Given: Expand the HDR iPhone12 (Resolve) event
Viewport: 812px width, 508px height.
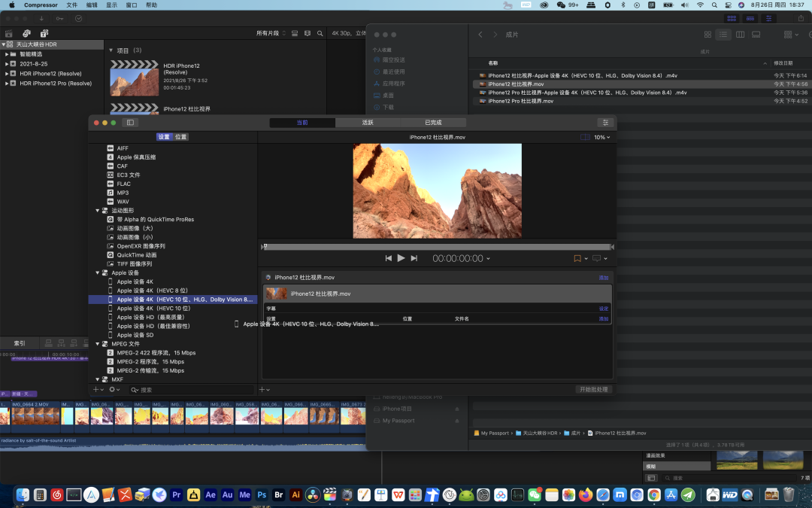Looking at the screenshot, I should (7, 74).
